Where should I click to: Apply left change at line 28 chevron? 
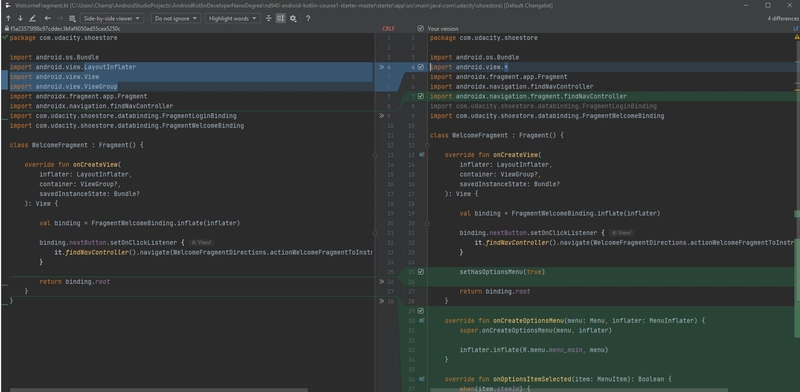coord(381,301)
